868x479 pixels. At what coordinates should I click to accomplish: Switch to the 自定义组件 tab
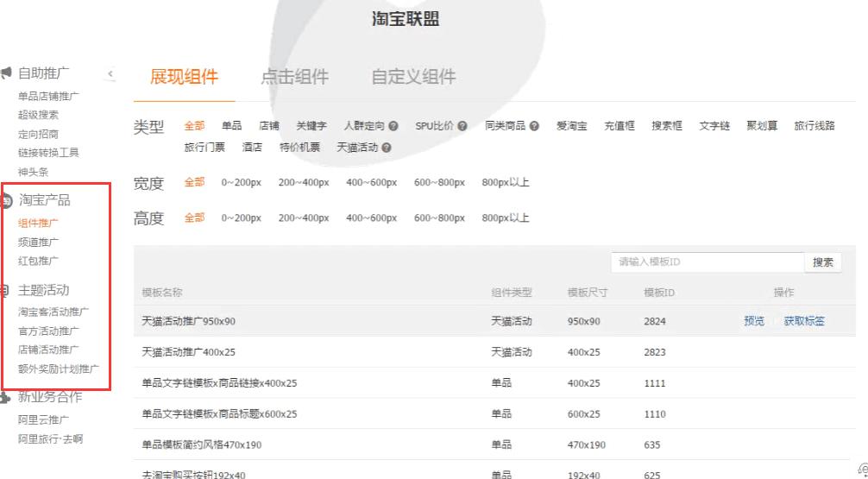tap(413, 77)
